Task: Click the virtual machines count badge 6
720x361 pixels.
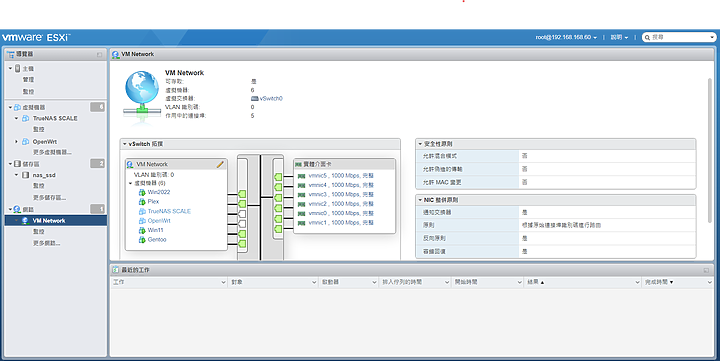Action: tap(97, 107)
